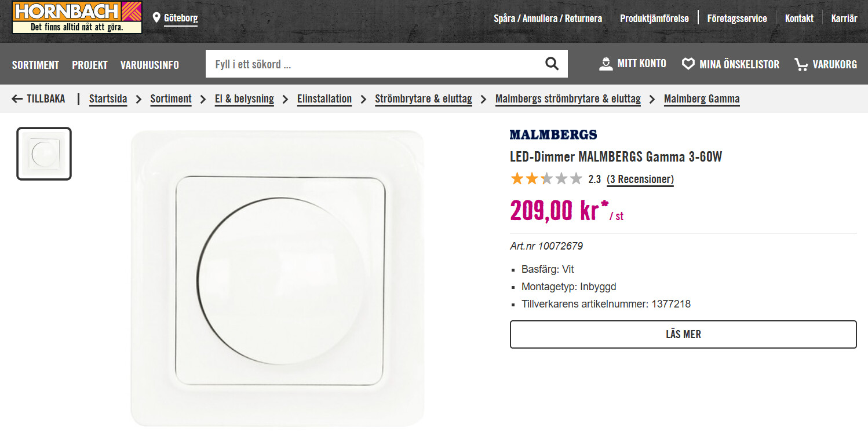This screenshot has height=432, width=868.
Task: Go to Malmberg Gamma breadcrumb
Action: pos(702,99)
